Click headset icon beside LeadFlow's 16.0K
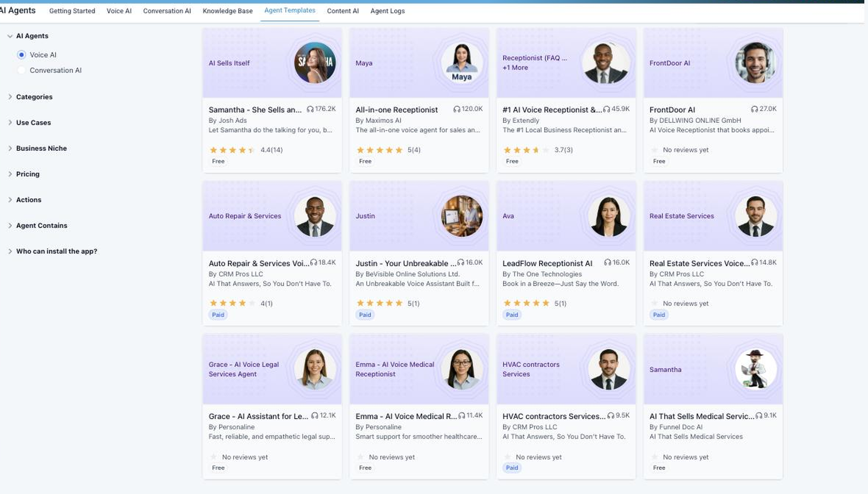Viewport: 868px width, 494px height. 607,262
